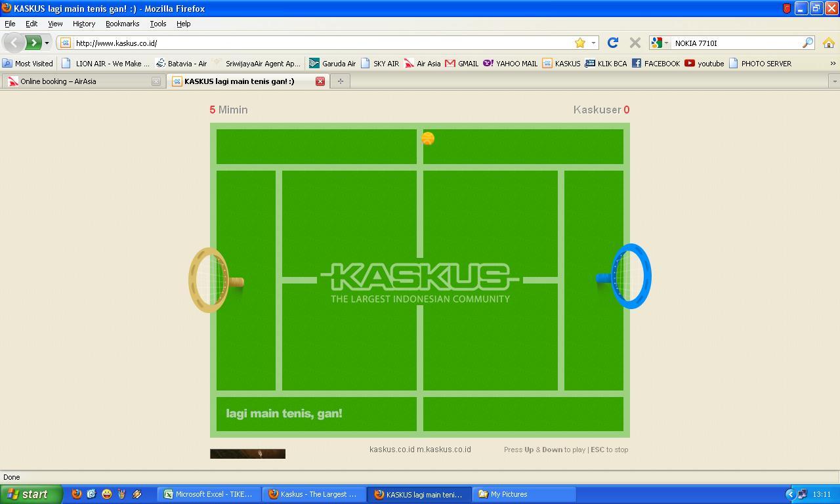The image size is (840, 504).
Task: Click the "lagi main tenis, gan!" text
Action: tap(284, 413)
